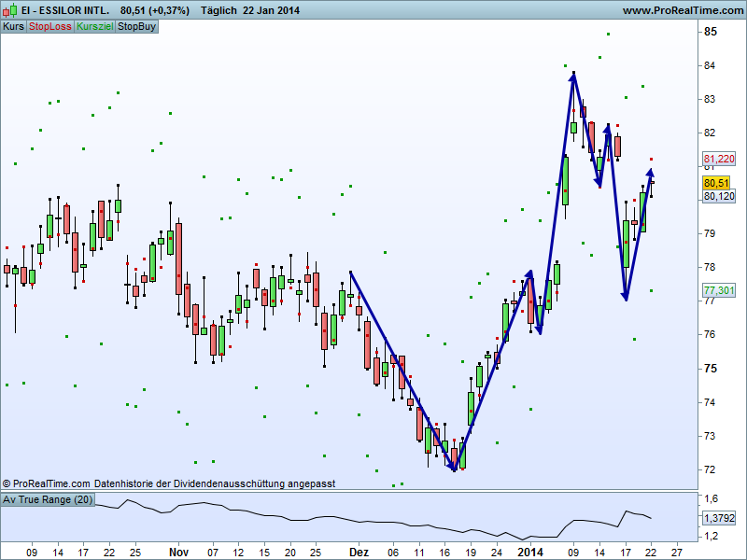Screen dimensions: 747x560
Task: Click the 72 price axis label
Action: pyautogui.click(x=710, y=469)
